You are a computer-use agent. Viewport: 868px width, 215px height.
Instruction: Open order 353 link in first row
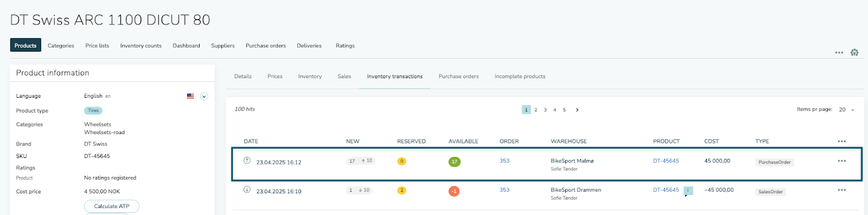coord(505,161)
